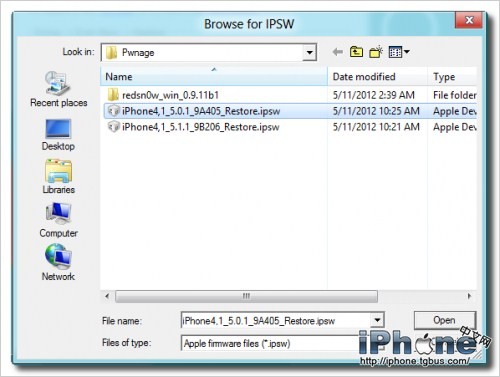Expand the Look in Pwnage dropdown
Viewport: 500px width, 377px height.
pos(310,52)
